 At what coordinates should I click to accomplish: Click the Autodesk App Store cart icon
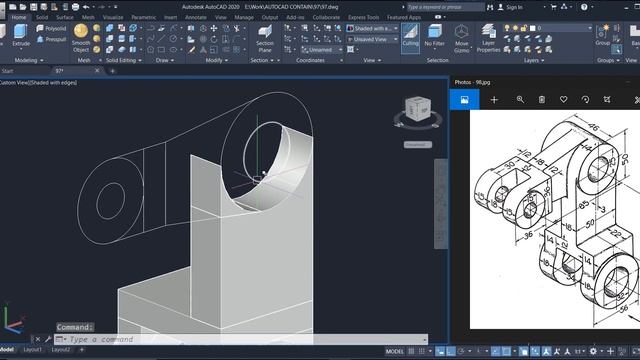click(x=553, y=7)
